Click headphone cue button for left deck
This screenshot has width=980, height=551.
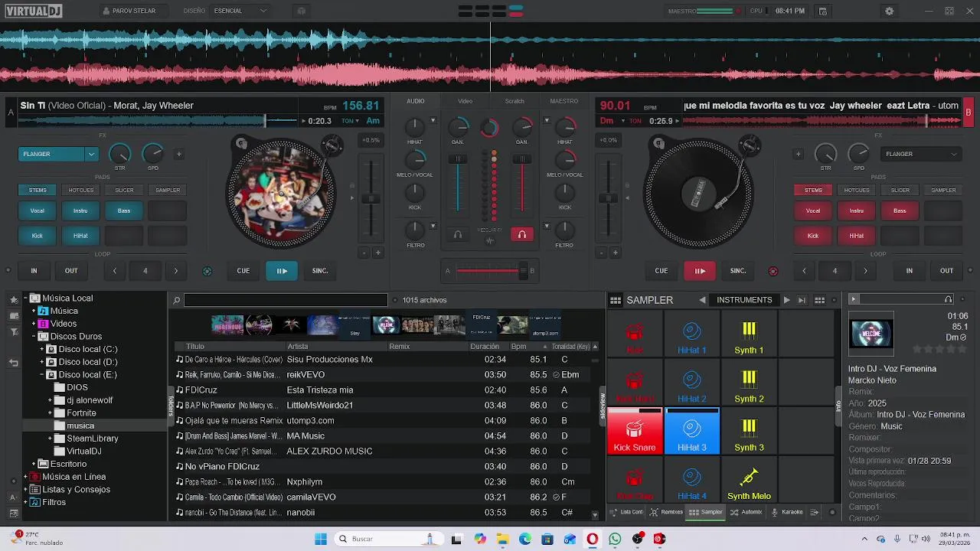coord(457,235)
